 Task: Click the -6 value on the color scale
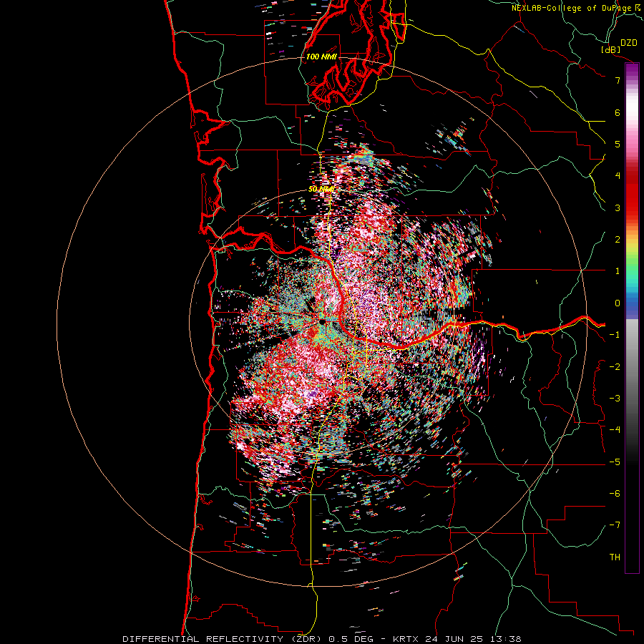click(615, 494)
